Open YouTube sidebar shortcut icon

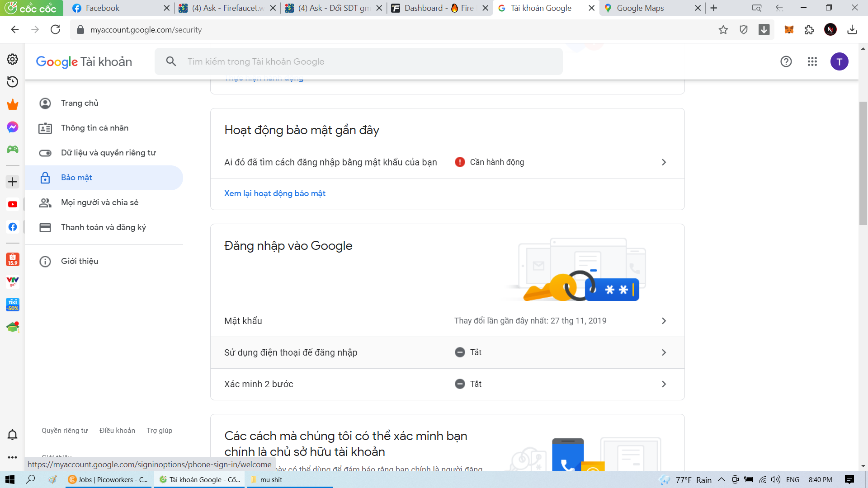(x=13, y=204)
